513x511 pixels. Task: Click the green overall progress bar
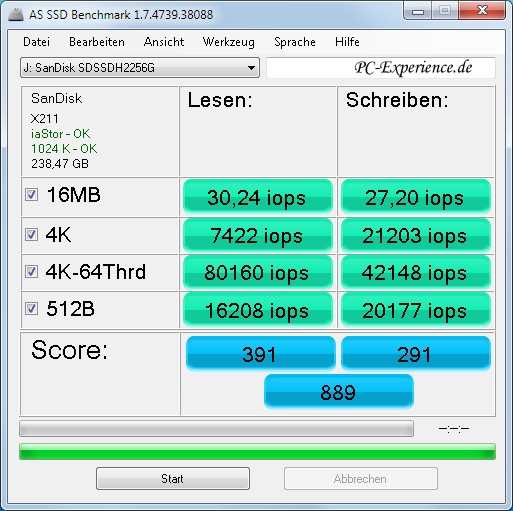point(257,452)
